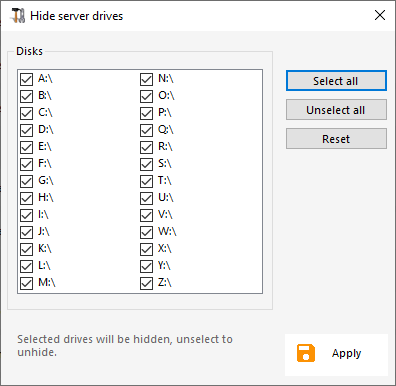Viewport: 396px width, 386px height.
Task: Click the Unselect all button
Action: (x=336, y=110)
